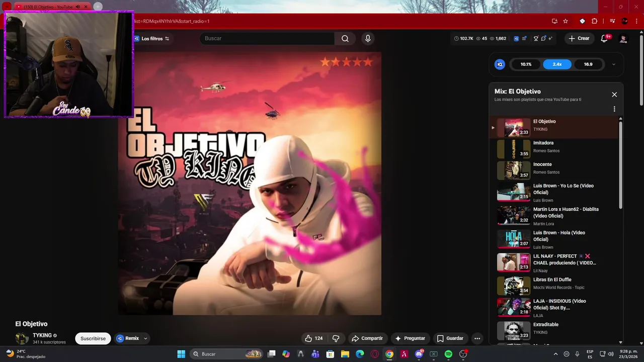Open the TYKING channel name link
644x362 pixels.
(42, 335)
